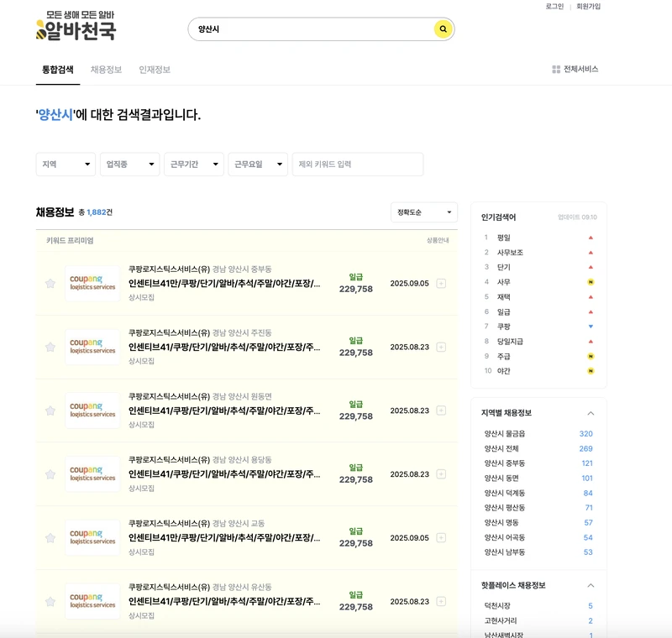
Task: Favorite the 유산동 job posting star
Action: 49,601
